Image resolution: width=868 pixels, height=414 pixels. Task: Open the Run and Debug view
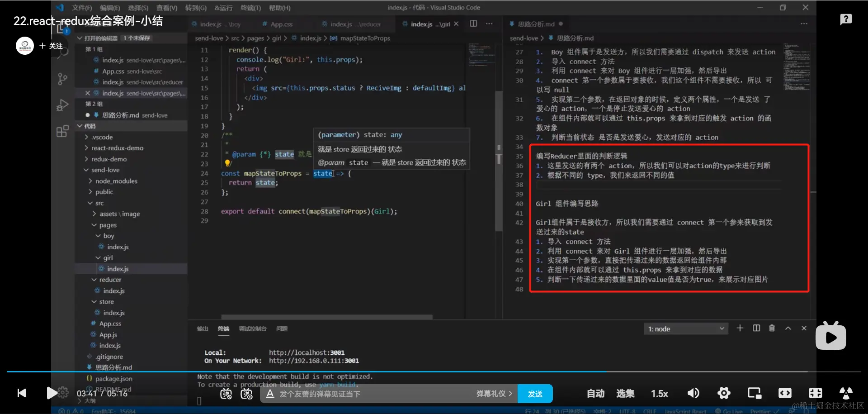(63, 105)
